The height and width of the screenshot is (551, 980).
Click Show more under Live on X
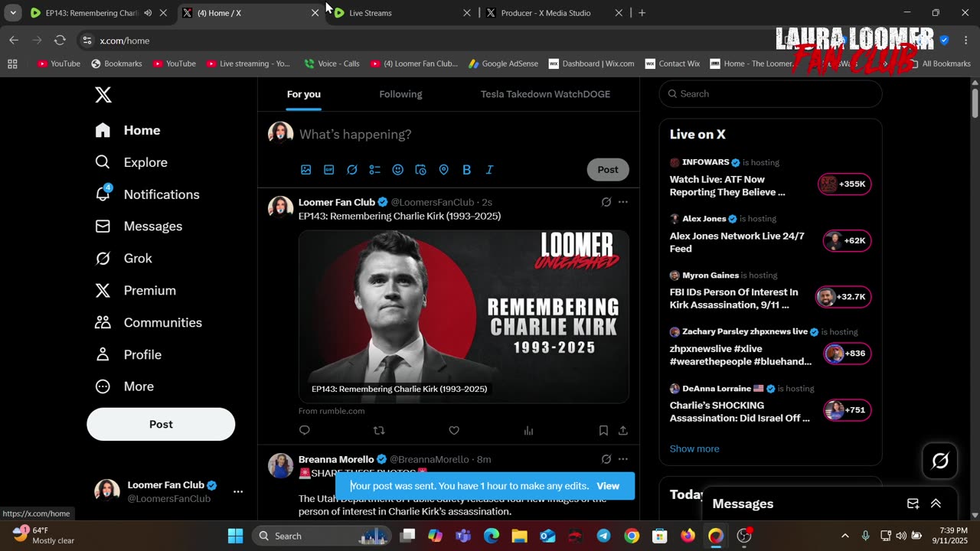(694, 449)
